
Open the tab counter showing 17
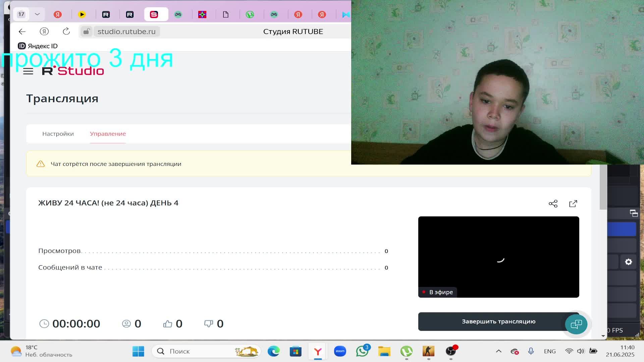pos(21,14)
